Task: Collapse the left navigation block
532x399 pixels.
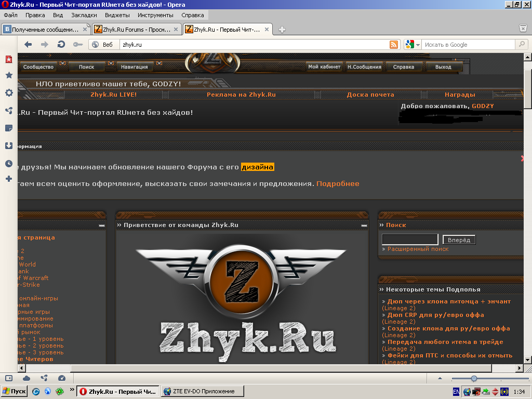Action: tap(102, 225)
